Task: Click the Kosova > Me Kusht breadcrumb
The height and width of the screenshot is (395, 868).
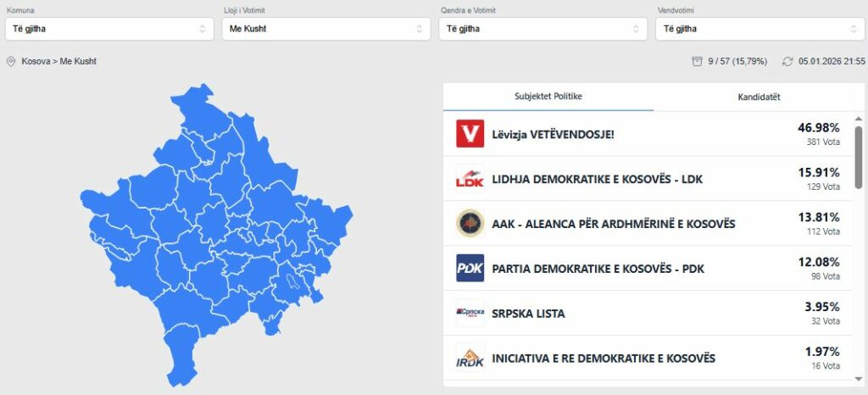Action: click(58, 62)
